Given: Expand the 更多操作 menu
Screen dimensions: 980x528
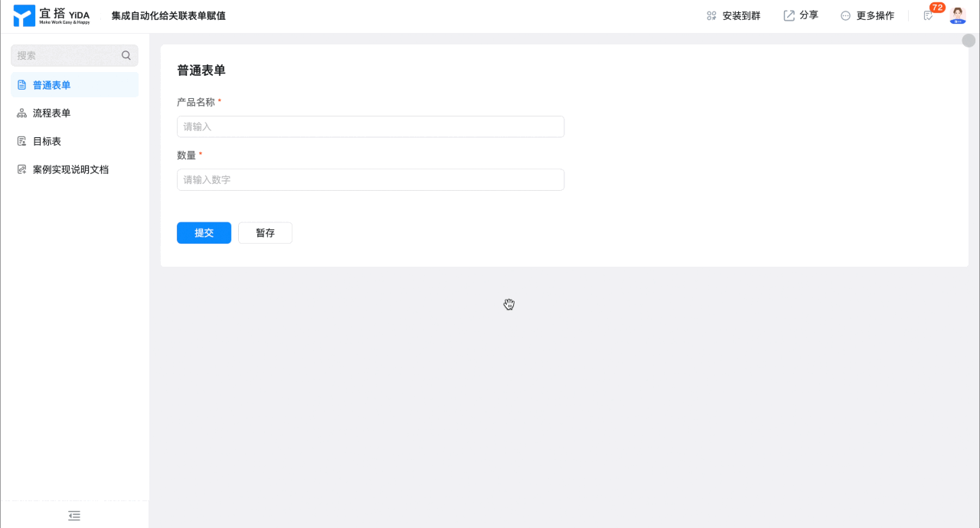Looking at the screenshot, I should tap(867, 15).
